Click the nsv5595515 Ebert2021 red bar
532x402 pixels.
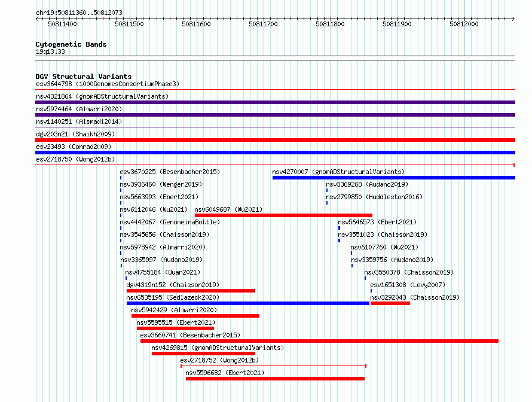click(175, 328)
